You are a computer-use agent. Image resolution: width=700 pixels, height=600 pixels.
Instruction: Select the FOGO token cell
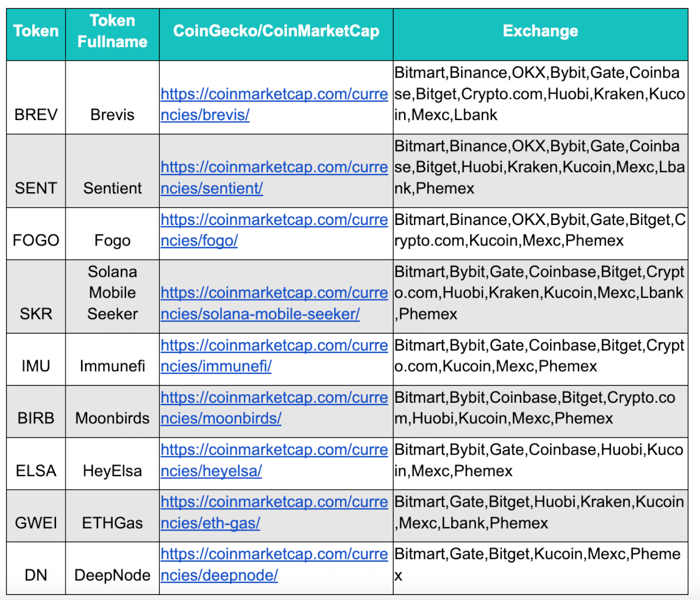tap(36, 241)
